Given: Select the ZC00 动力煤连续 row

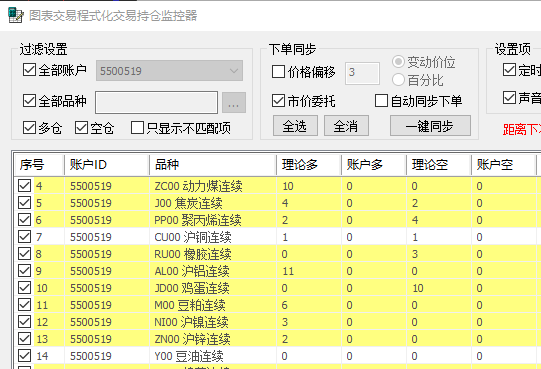Looking at the screenshot, I should pyautogui.click(x=277, y=186).
